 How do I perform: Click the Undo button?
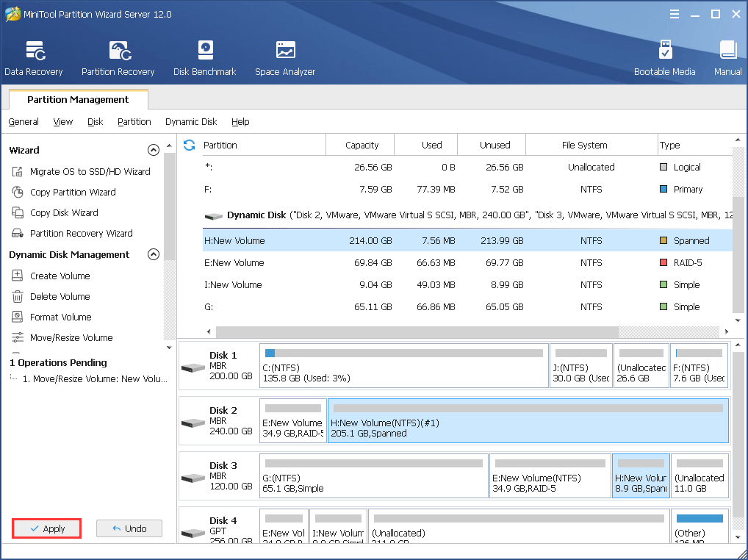pyautogui.click(x=129, y=528)
